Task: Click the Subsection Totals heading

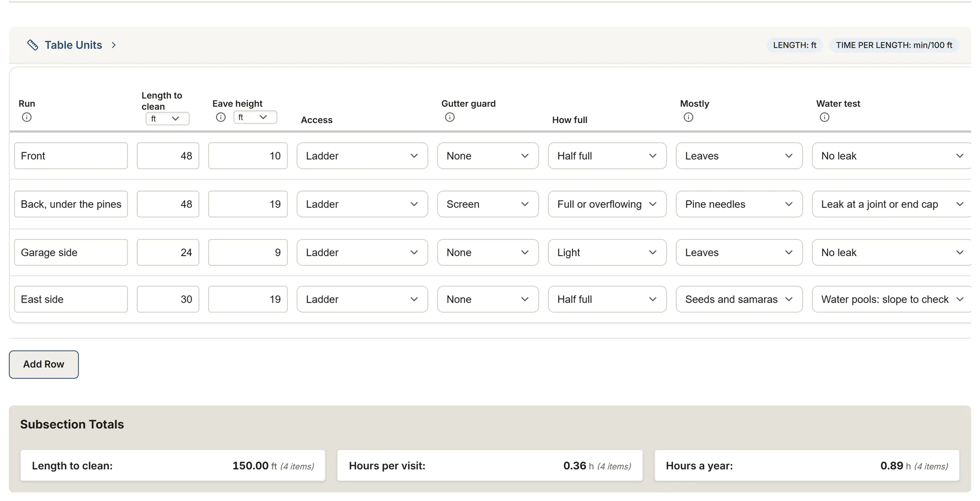Action: click(72, 424)
